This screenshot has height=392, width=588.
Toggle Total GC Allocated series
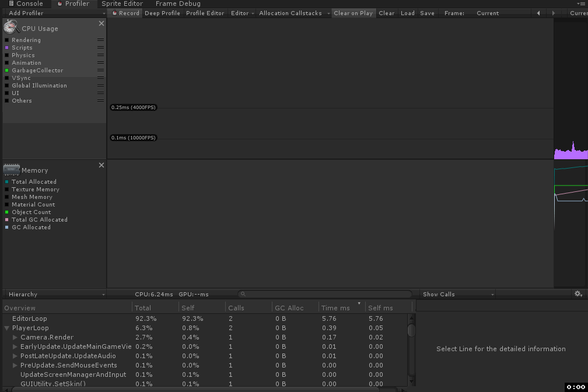[7, 219]
